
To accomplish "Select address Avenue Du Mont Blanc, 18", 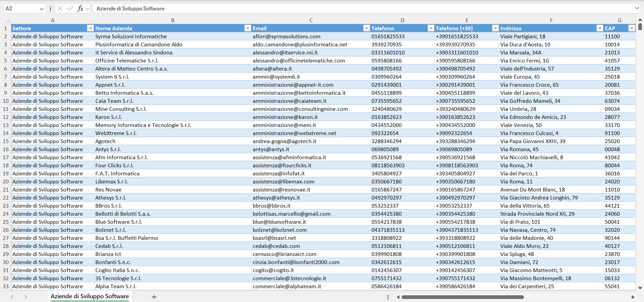I will point(551,189).
